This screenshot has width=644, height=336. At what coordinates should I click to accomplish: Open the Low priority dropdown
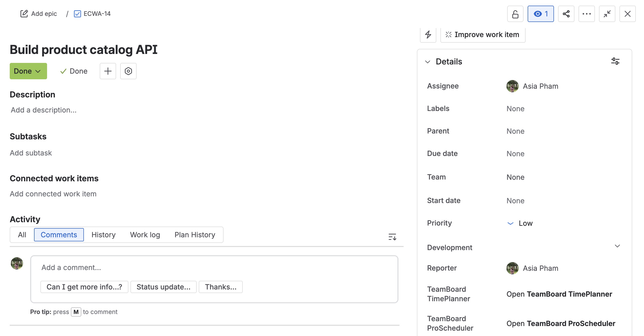(520, 223)
